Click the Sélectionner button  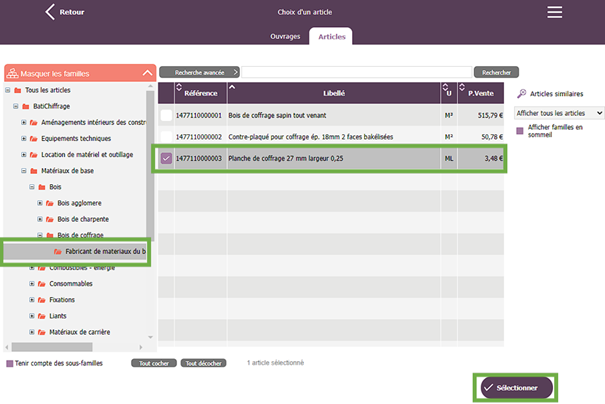tap(512, 387)
